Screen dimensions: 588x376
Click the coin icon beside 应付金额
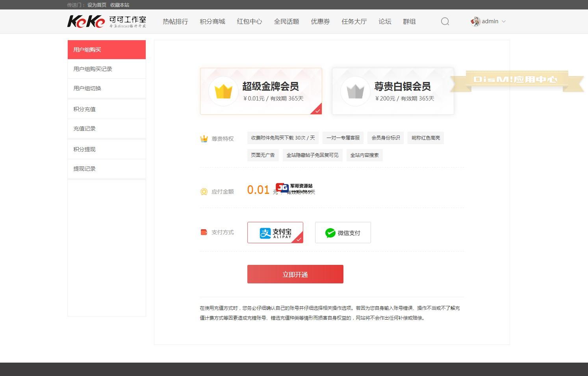[x=204, y=192]
